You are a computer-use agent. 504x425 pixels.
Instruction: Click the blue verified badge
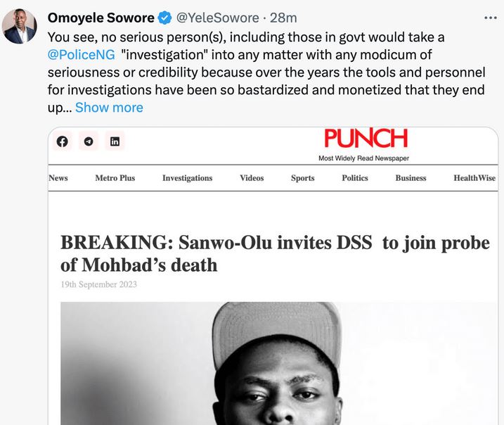coord(164,18)
